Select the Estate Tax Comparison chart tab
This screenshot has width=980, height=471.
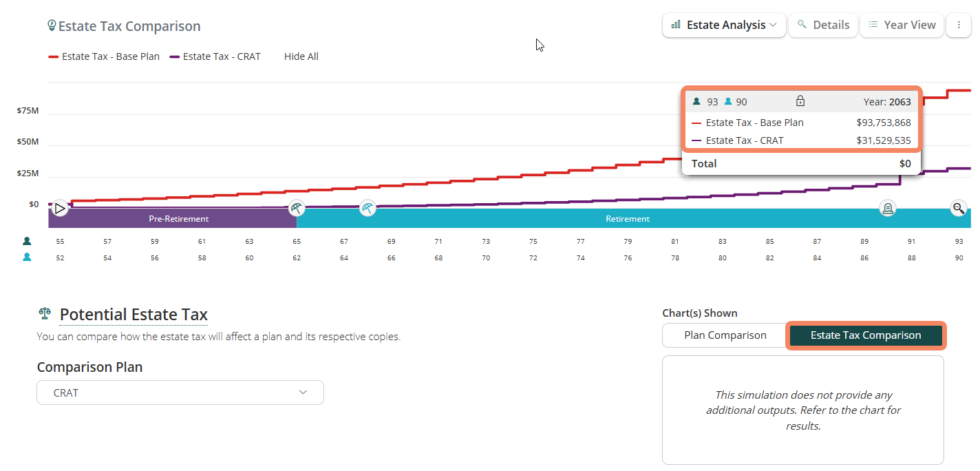point(865,335)
